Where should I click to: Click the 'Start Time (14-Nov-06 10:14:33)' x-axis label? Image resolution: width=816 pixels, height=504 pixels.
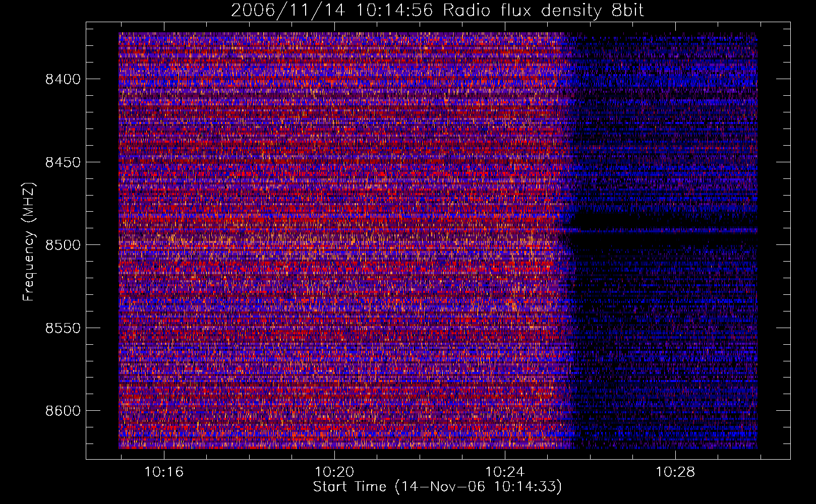437,486
